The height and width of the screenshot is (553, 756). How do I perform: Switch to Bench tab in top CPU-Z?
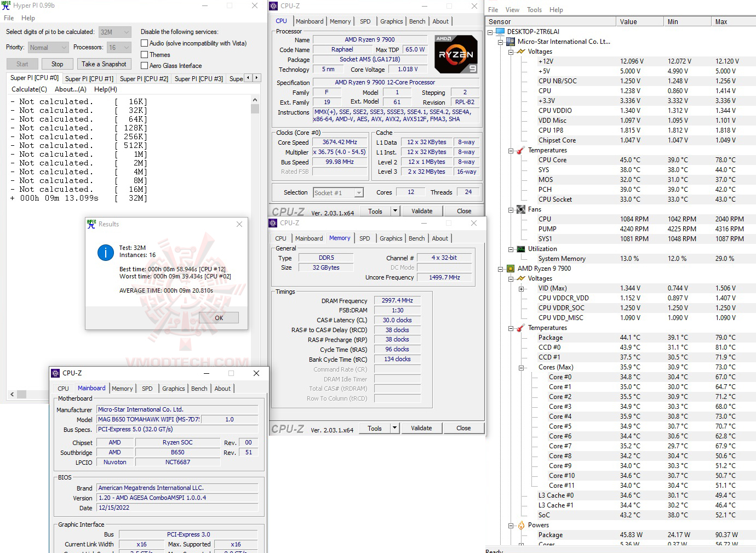click(x=417, y=21)
